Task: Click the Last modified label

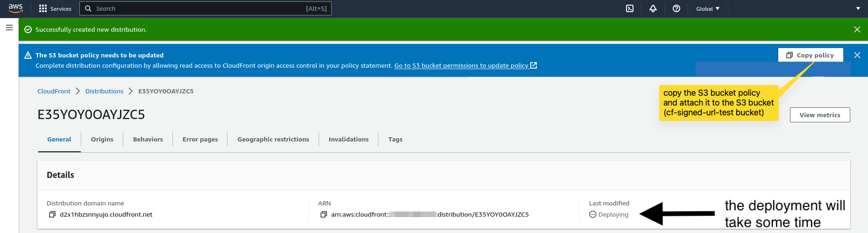Action: click(x=609, y=203)
